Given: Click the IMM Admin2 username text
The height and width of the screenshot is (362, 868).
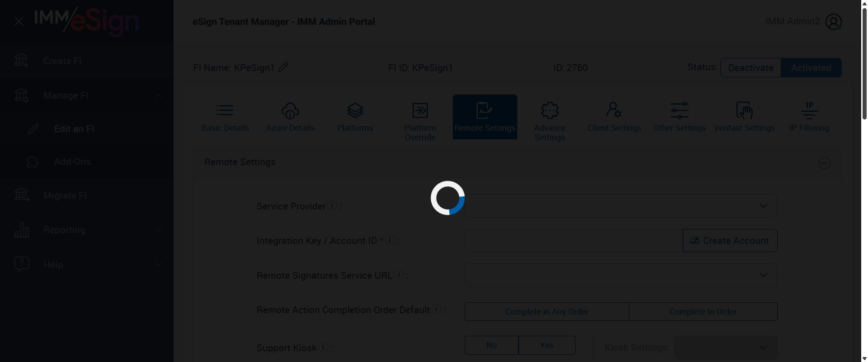Looking at the screenshot, I should coord(792,21).
